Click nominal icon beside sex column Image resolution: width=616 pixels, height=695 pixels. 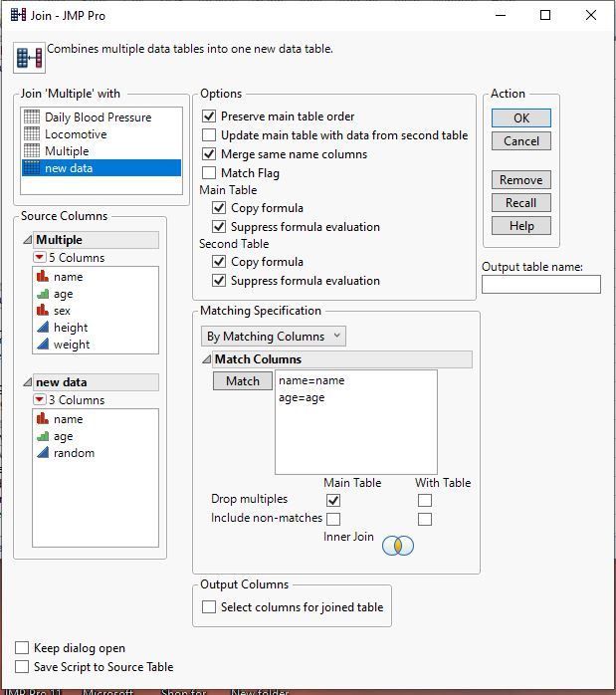(43, 311)
